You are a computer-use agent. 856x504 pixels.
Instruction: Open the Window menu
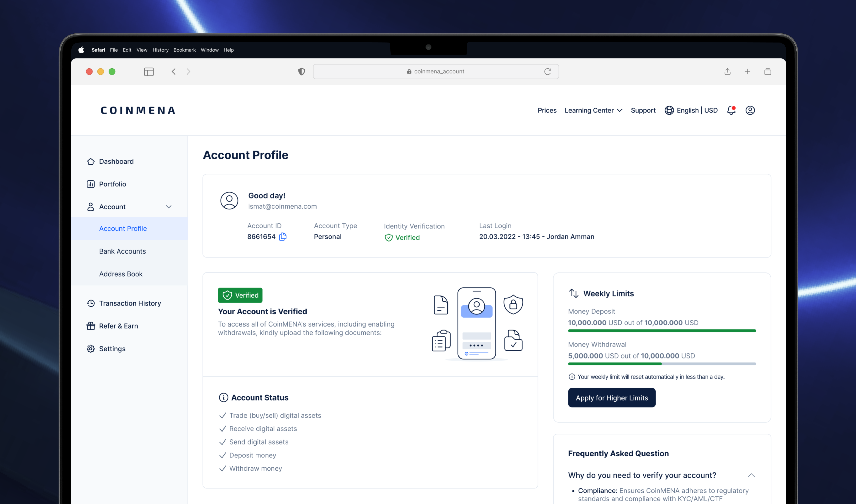pyautogui.click(x=210, y=50)
